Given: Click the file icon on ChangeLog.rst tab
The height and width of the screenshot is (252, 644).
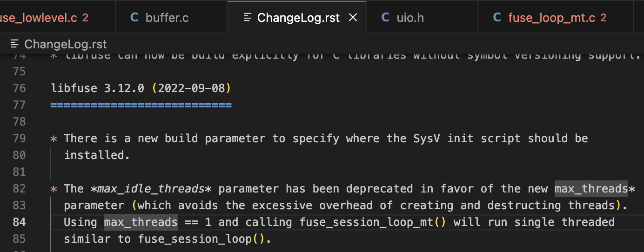Looking at the screenshot, I should pyautogui.click(x=248, y=18).
